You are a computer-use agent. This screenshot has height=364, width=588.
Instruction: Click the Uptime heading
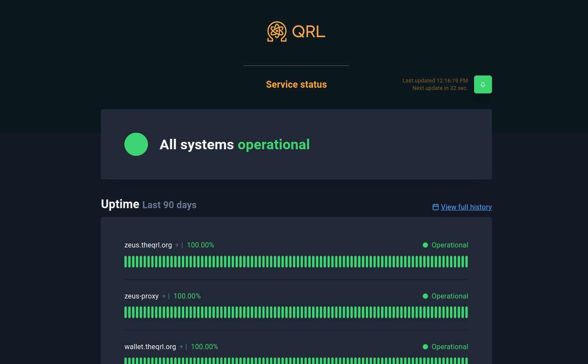tap(120, 204)
